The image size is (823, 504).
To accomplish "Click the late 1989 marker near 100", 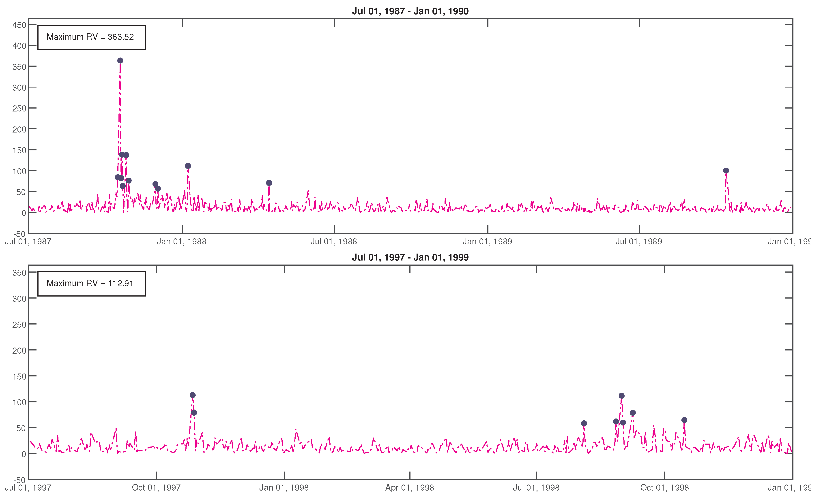I will point(726,171).
